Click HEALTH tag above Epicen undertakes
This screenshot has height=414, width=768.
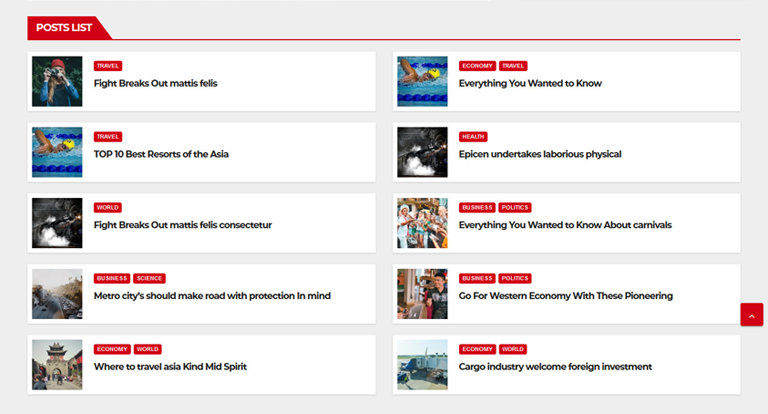473,137
